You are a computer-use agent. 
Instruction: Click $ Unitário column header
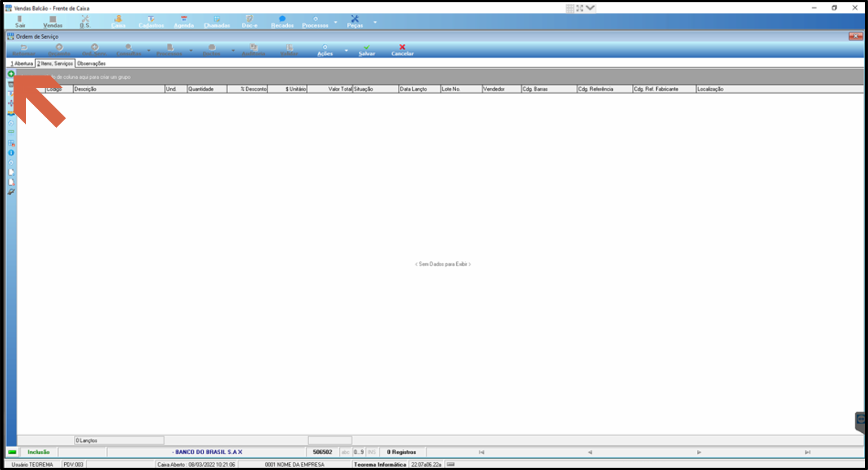click(287, 89)
